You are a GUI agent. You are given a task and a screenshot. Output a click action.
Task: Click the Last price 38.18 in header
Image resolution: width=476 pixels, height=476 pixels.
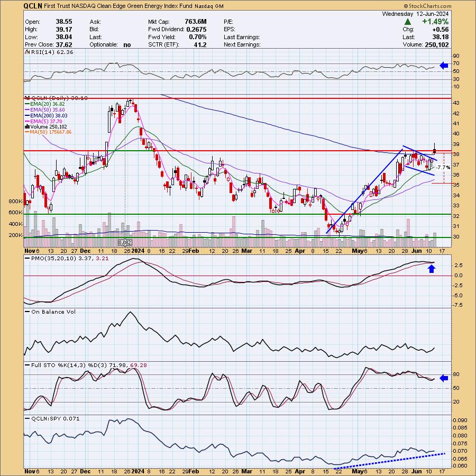coord(440,37)
